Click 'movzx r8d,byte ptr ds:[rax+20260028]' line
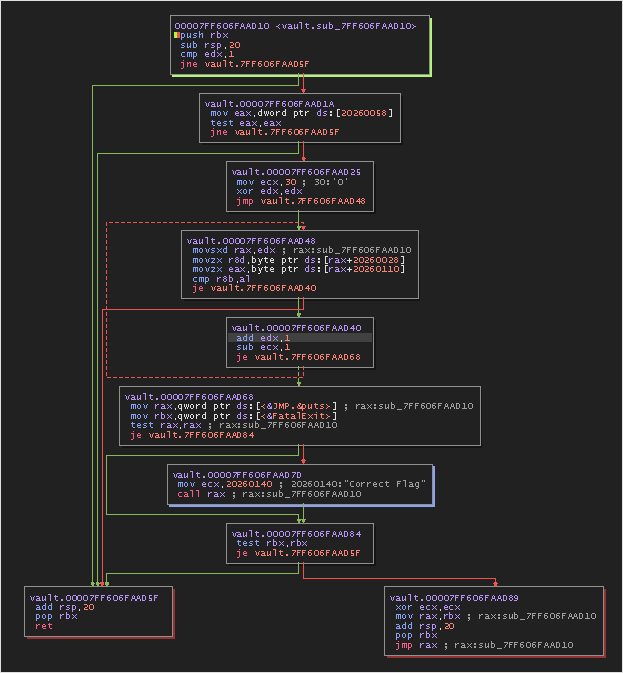The image size is (623, 673). pos(299,260)
